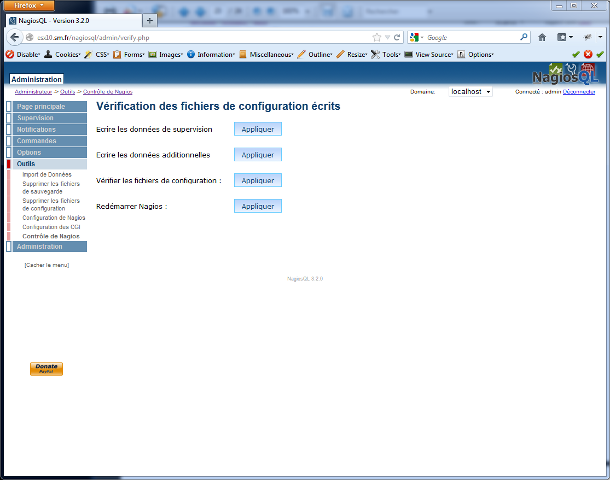Image resolution: width=610 pixels, height=480 pixels.
Task: Apply Redémarrer Nagios
Action: click(x=258, y=206)
